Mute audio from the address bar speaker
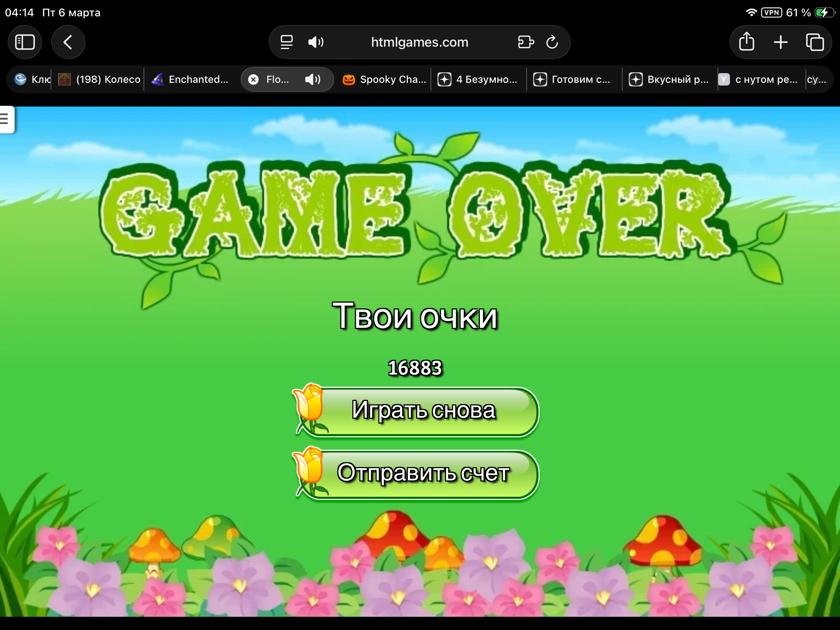 point(315,42)
